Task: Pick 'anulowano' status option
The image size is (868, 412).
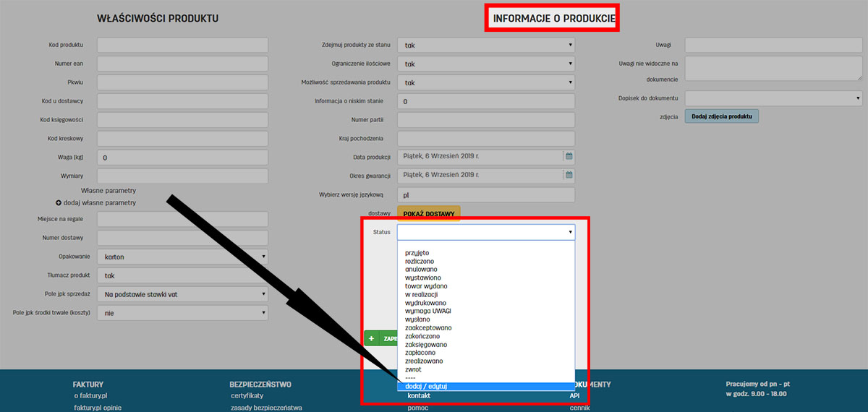Action: (x=421, y=269)
